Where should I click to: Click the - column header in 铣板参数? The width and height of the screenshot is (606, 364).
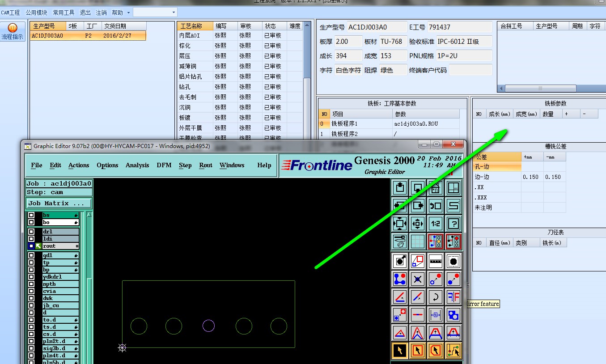[589, 114]
